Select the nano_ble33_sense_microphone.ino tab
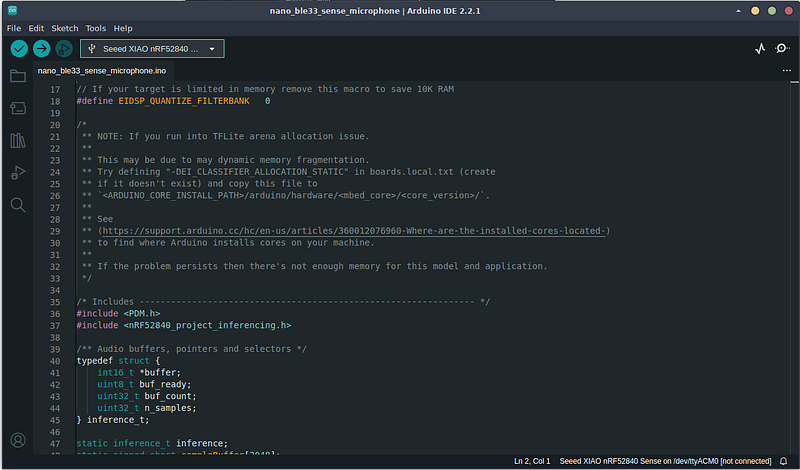The image size is (800, 470). click(102, 71)
